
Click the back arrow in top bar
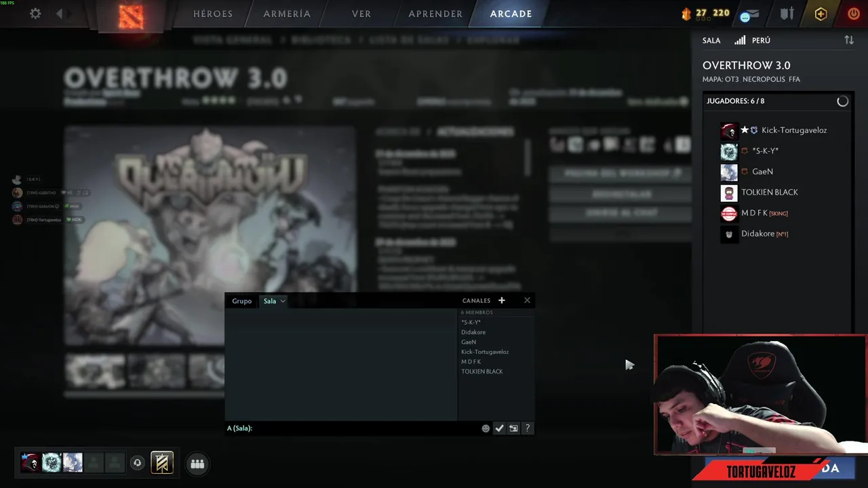pos(60,14)
